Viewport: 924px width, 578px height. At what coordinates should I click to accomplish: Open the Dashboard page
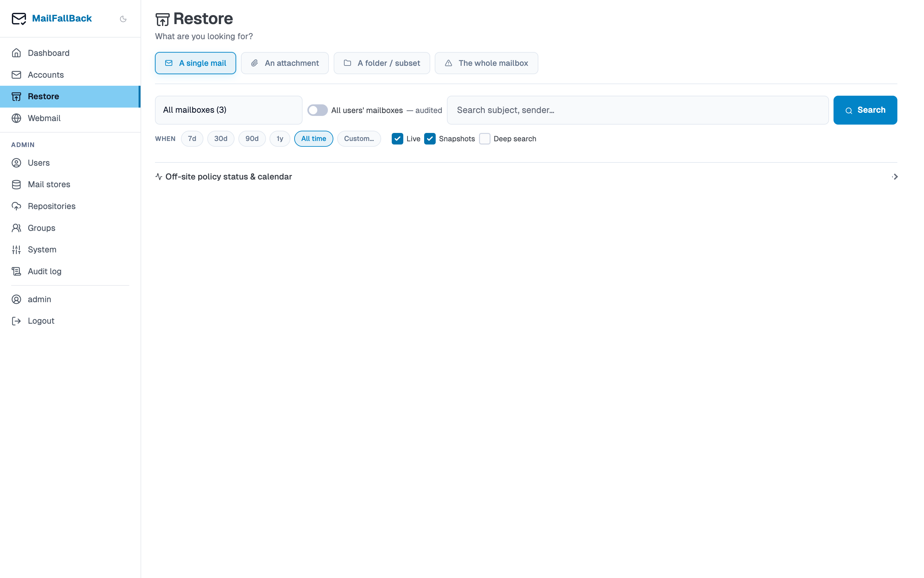(x=70, y=53)
